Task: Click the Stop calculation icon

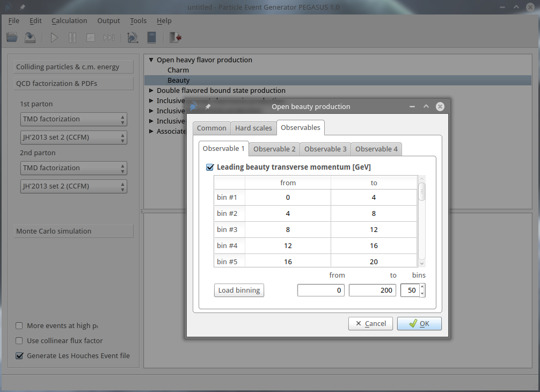Action: pos(91,38)
